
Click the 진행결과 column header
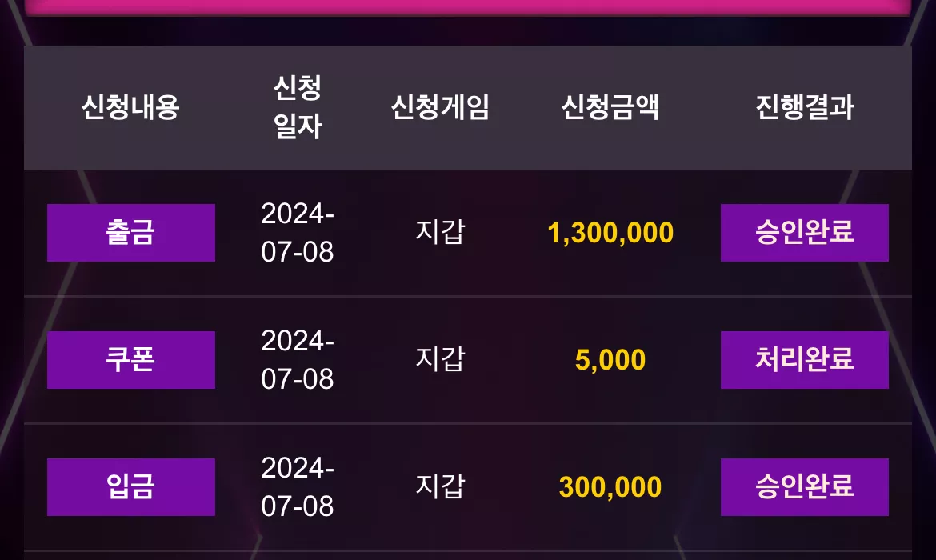tap(804, 107)
